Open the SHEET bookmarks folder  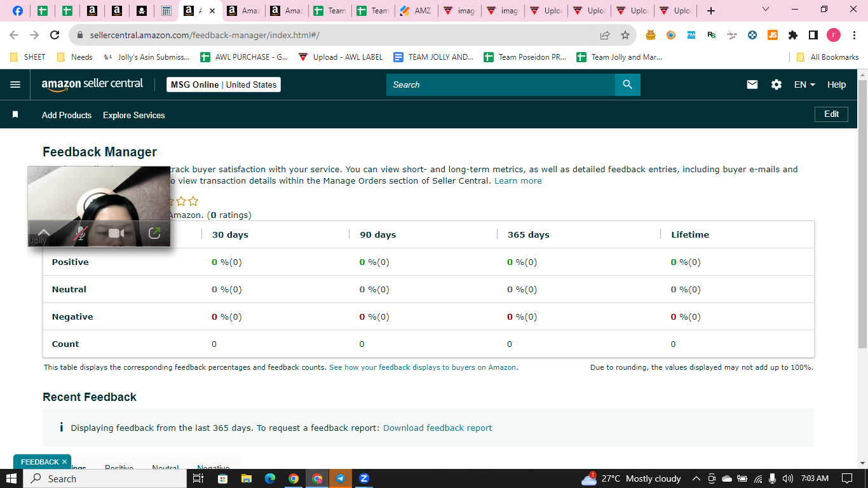coord(27,57)
